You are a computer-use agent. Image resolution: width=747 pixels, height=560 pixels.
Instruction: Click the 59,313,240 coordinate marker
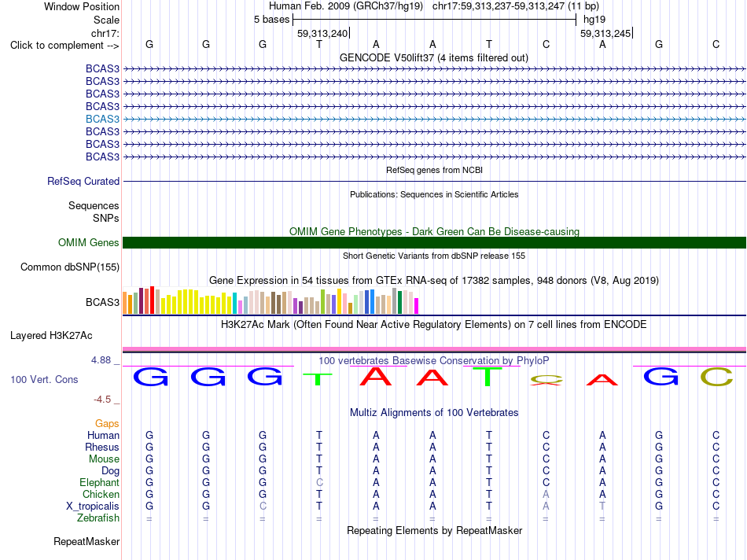322,33
